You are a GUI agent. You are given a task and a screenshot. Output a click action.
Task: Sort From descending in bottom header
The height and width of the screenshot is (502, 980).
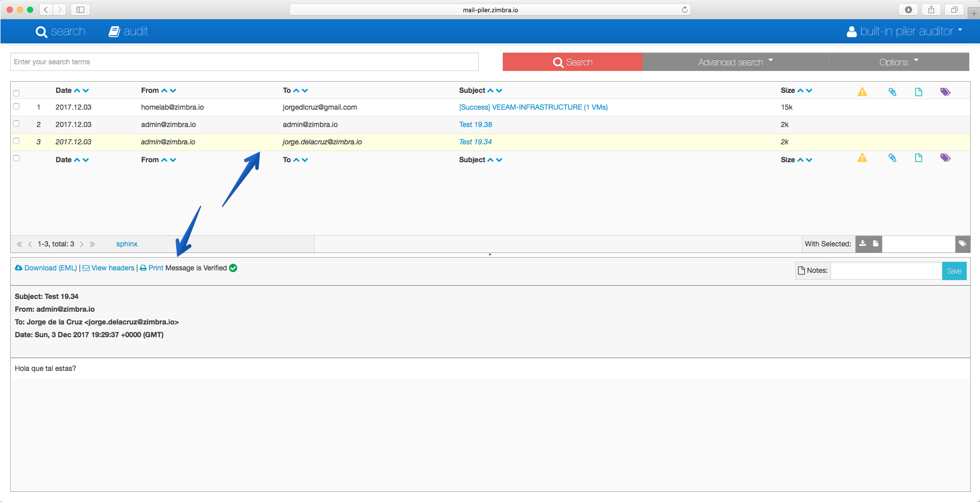(173, 160)
